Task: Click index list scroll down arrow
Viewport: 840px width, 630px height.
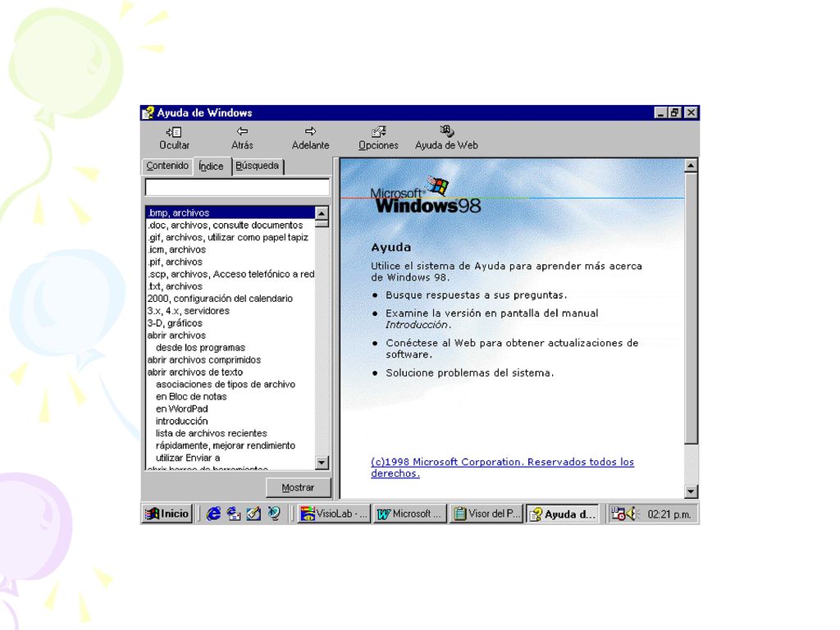Action: click(322, 463)
